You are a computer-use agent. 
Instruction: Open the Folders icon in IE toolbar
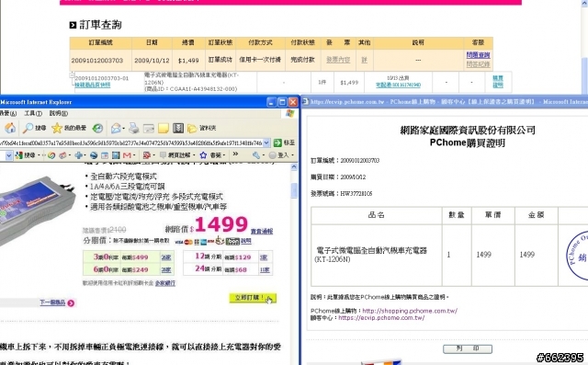pyautogui.click(x=192, y=129)
